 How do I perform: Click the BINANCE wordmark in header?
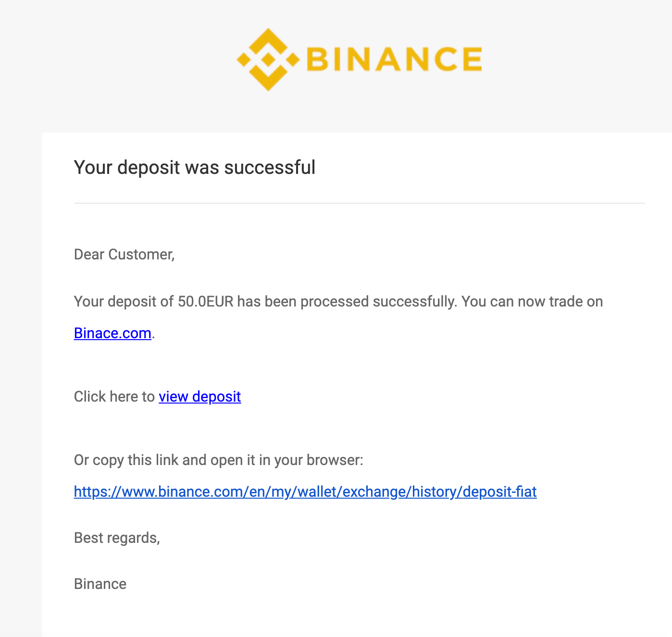(x=394, y=59)
